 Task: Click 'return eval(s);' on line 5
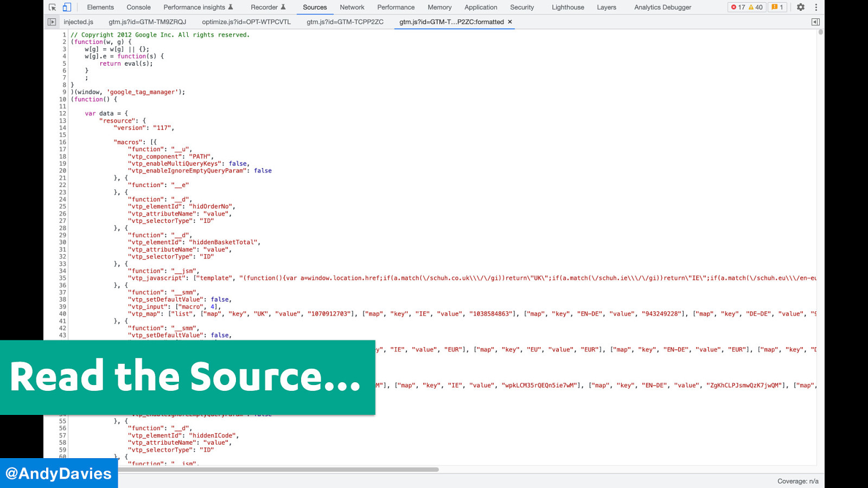[126, 63]
